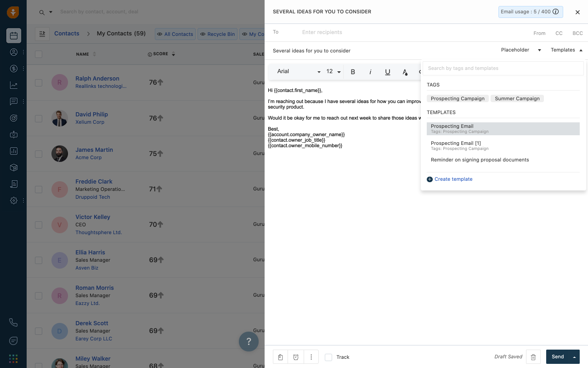Toggle underline formatting icon
The image size is (588, 368).
pyautogui.click(x=388, y=72)
